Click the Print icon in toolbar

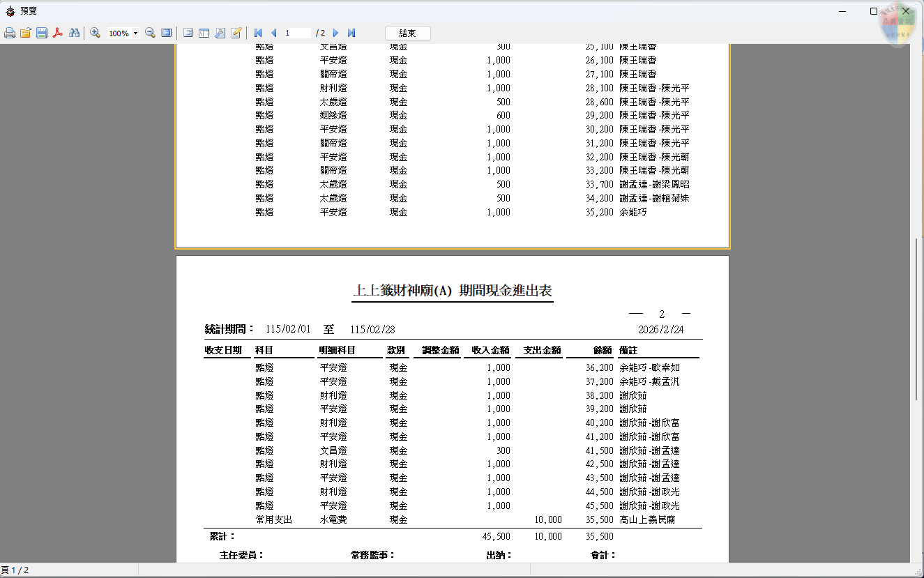10,33
